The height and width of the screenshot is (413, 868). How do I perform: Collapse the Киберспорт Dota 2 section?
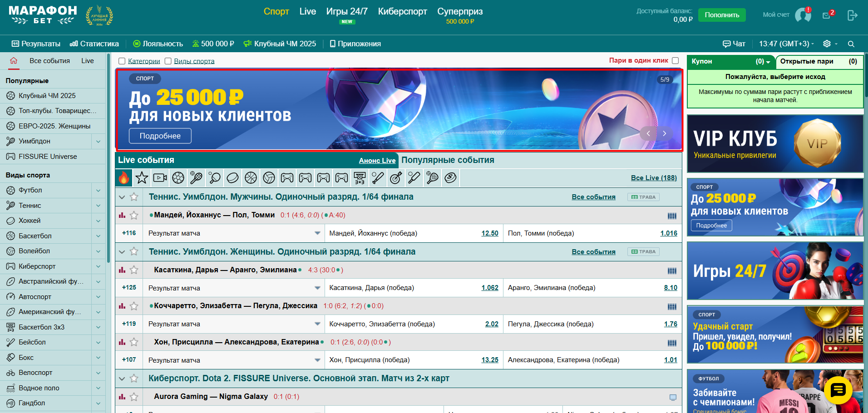pos(122,379)
